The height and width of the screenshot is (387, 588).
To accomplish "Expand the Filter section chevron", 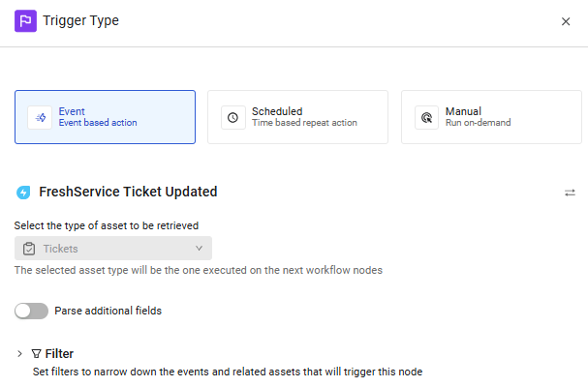I will 19,354.
